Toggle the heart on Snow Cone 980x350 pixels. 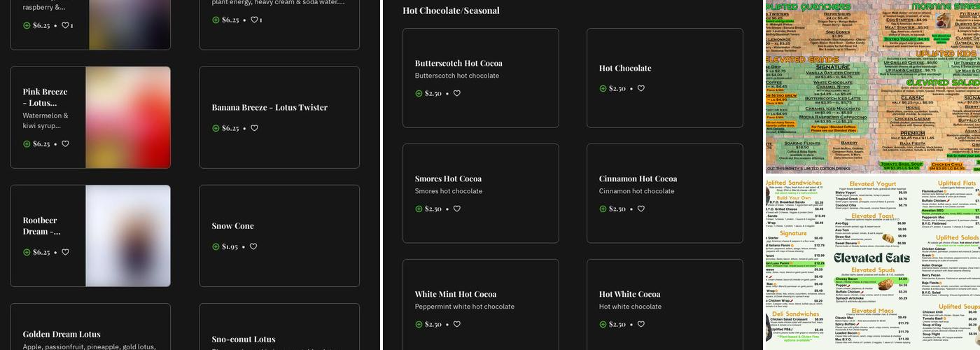pyautogui.click(x=253, y=246)
